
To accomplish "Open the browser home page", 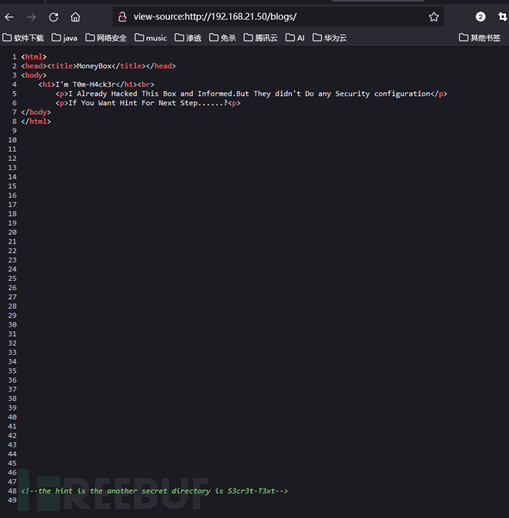I will click(x=75, y=17).
